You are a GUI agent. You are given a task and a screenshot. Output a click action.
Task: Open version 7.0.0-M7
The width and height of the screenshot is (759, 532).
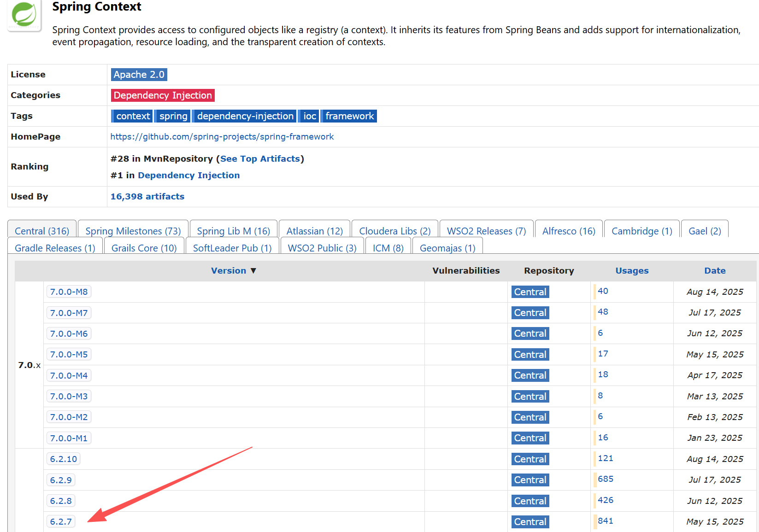[x=69, y=313]
